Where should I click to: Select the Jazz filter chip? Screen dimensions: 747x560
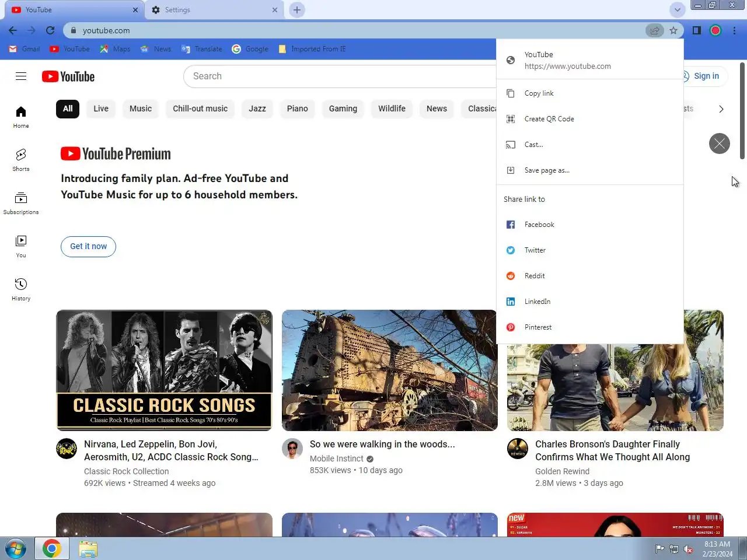pos(257,108)
